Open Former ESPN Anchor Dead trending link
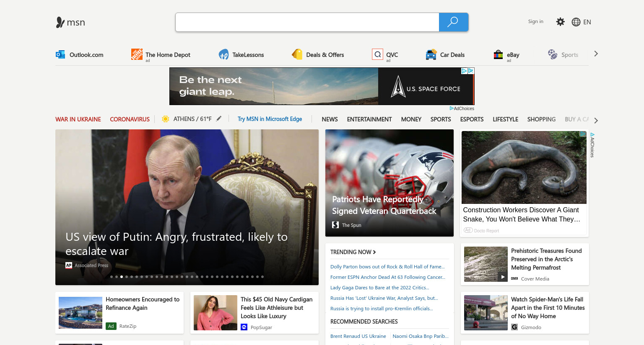Viewport: 644px width, 345px height. point(388,277)
